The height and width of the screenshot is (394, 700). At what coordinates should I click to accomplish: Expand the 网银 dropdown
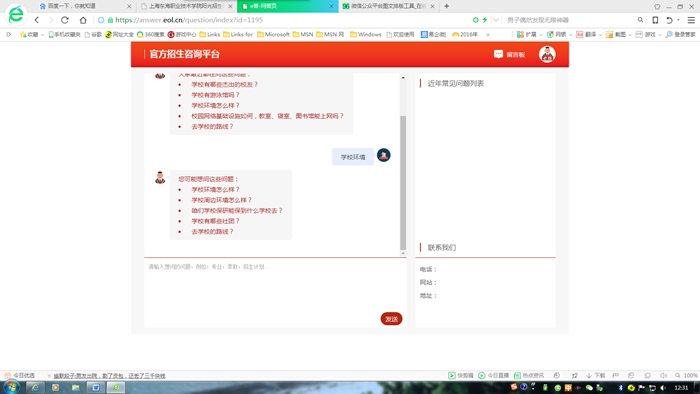(x=570, y=35)
